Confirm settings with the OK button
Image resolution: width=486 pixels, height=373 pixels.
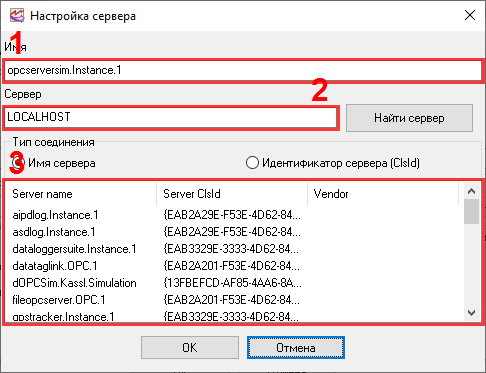click(190, 348)
